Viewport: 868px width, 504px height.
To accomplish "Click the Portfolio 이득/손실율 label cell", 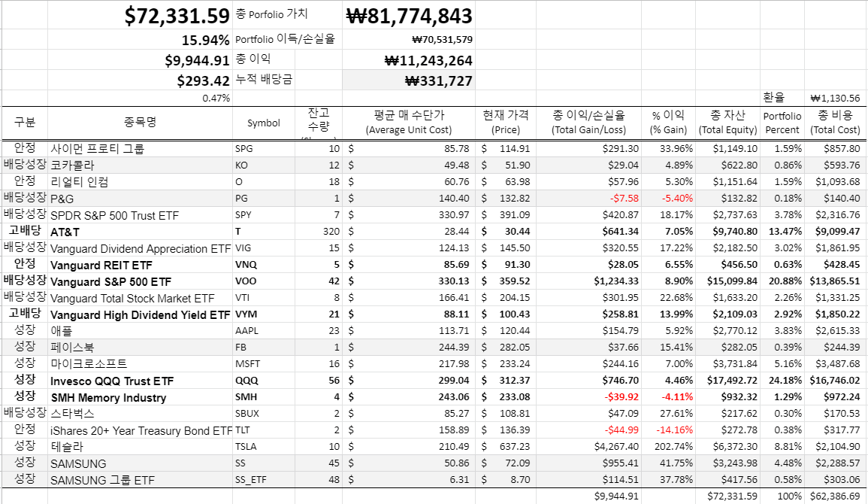I will (x=287, y=39).
